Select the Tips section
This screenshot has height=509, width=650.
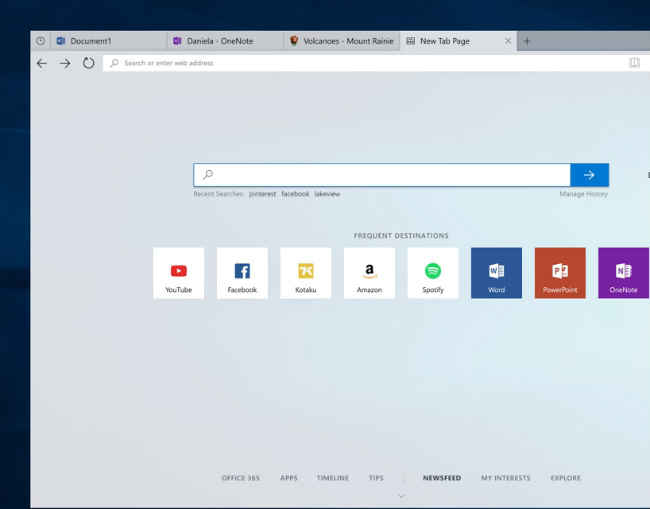pyautogui.click(x=376, y=478)
